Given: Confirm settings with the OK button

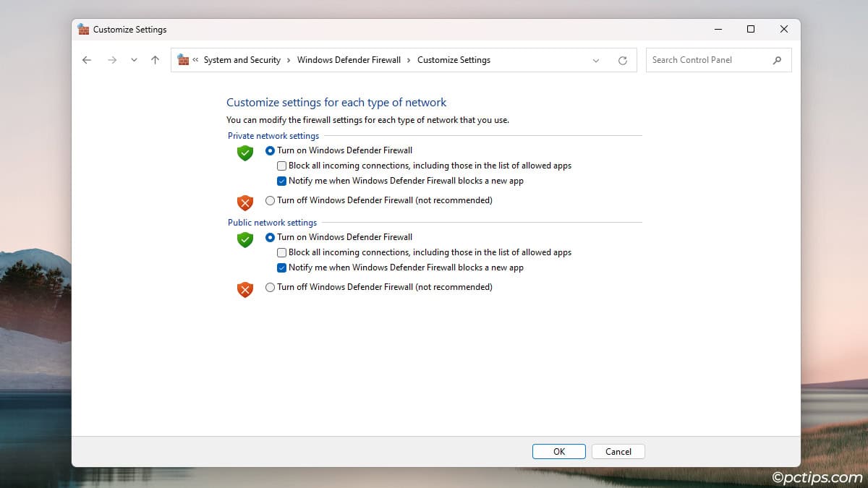Looking at the screenshot, I should point(558,451).
